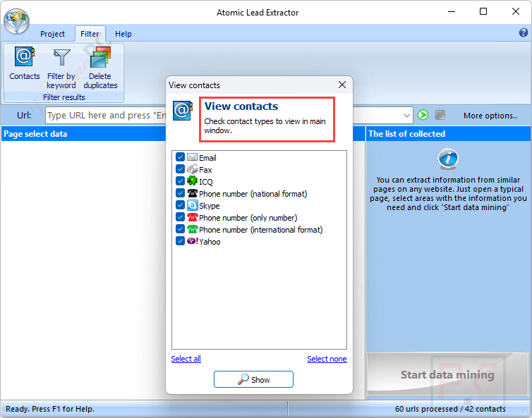Open the Project ribbon tab
532x418 pixels.
pyautogui.click(x=52, y=34)
